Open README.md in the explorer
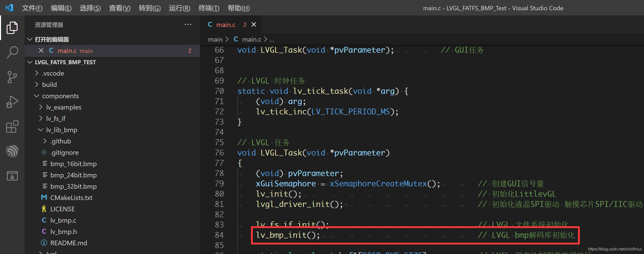The image size is (644, 254). pos(69,243)
